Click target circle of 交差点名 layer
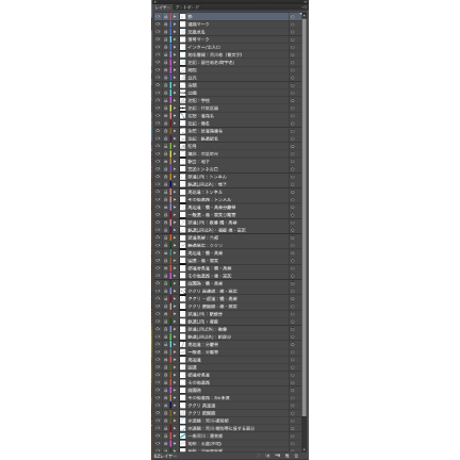460x460 pixels. click(x=292, y=32)
